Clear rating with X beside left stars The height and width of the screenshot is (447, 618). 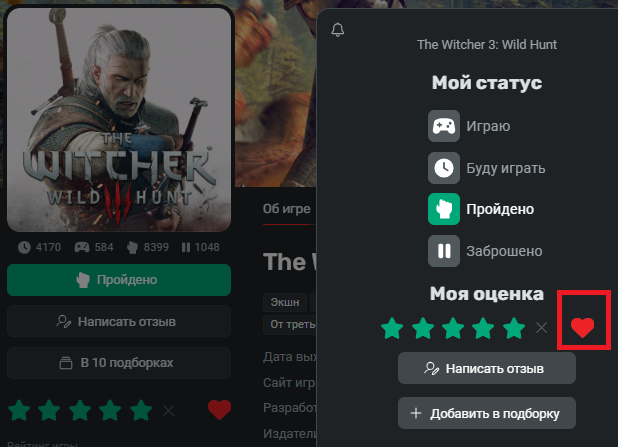pos(169,411)
